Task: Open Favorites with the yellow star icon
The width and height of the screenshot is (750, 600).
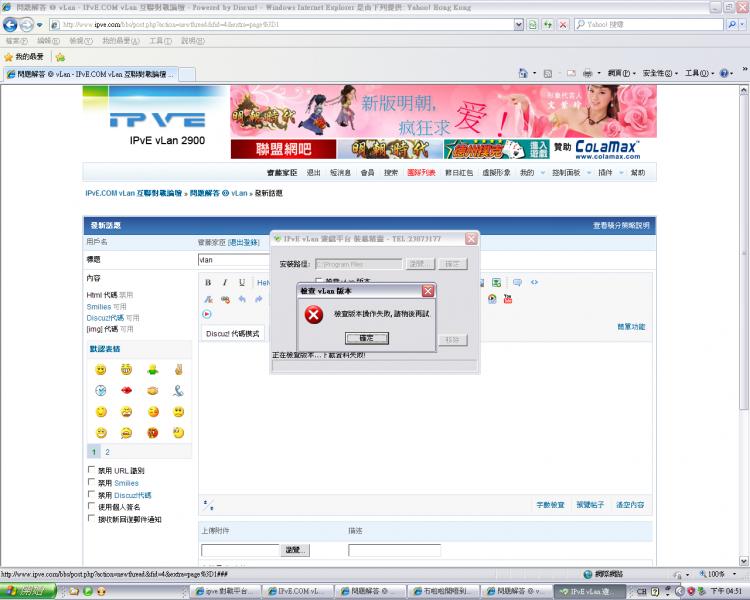Action: 8,57
